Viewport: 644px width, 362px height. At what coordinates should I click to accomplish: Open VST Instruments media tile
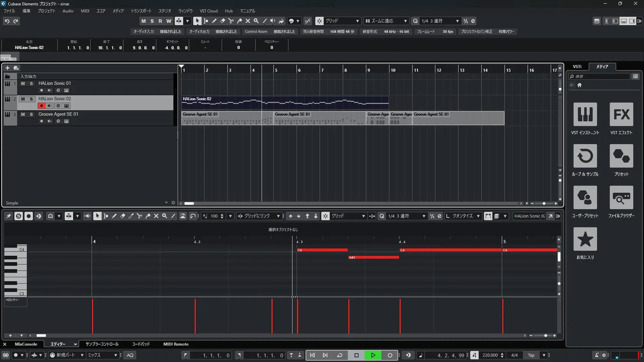point(585,114)
